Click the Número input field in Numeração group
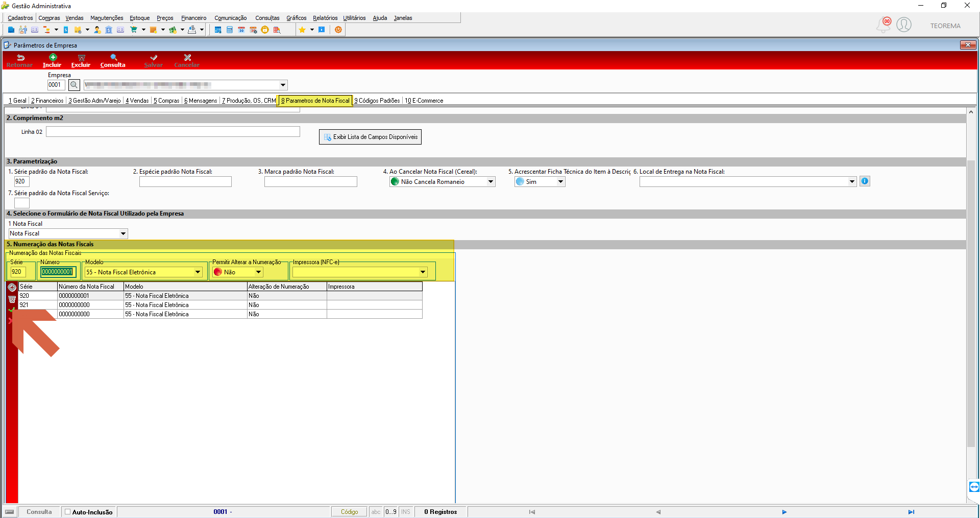 tap(58, 272)
